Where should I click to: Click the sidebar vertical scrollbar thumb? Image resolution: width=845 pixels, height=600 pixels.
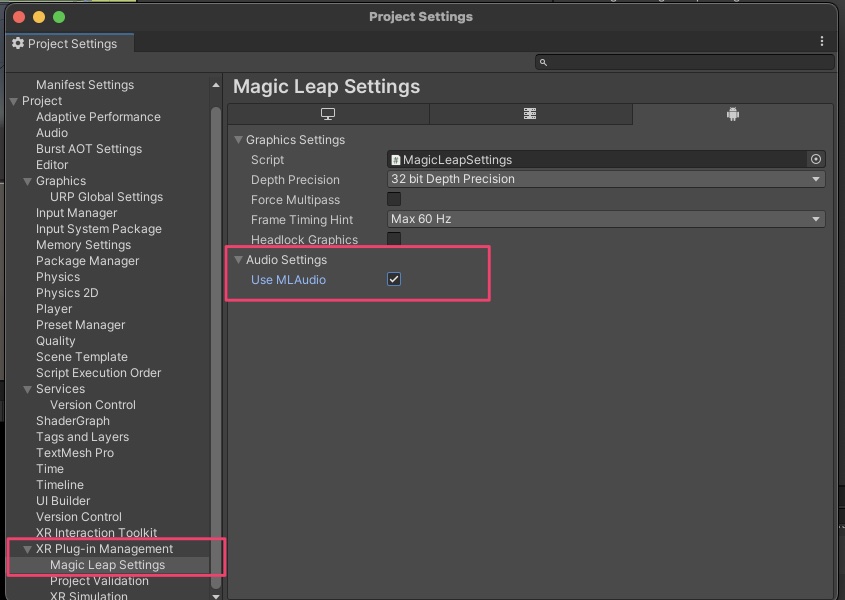(x=216, y=348)
